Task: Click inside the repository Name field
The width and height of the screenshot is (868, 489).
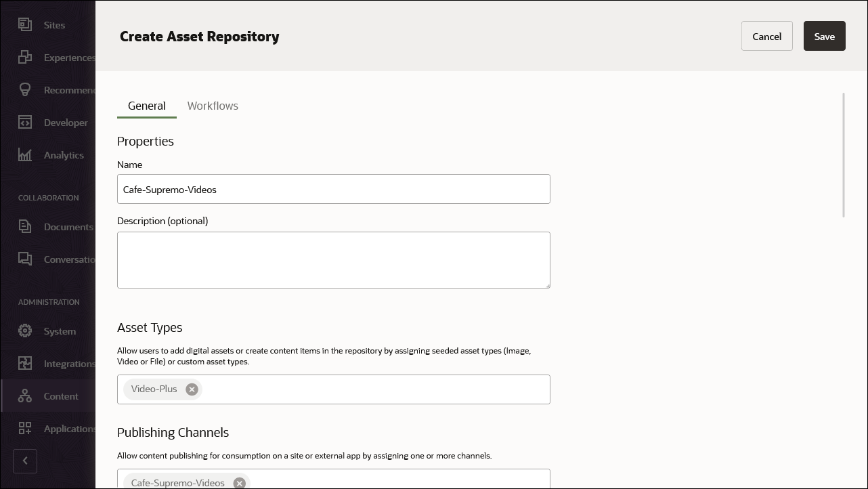Action: pyautogui.click(x=333, y=189)
